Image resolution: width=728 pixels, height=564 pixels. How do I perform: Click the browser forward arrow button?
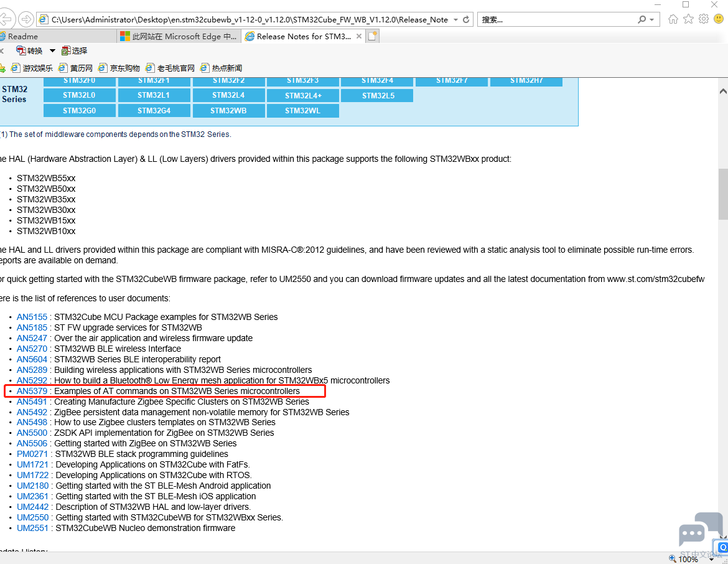(26, 19)
